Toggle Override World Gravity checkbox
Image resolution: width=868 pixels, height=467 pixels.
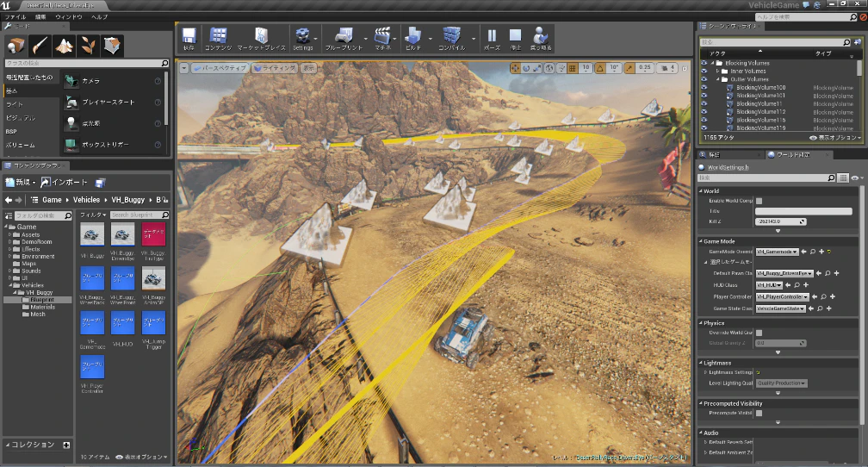(x=759, y=333)
